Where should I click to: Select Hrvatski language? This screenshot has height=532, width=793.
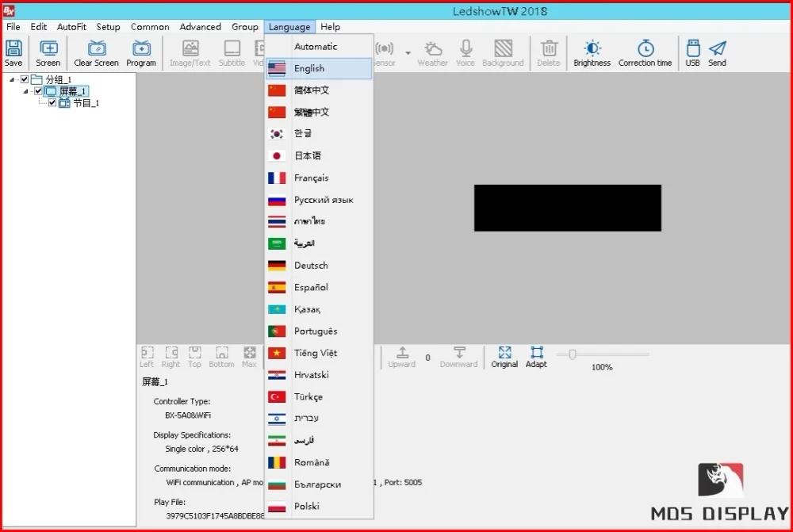319,375
